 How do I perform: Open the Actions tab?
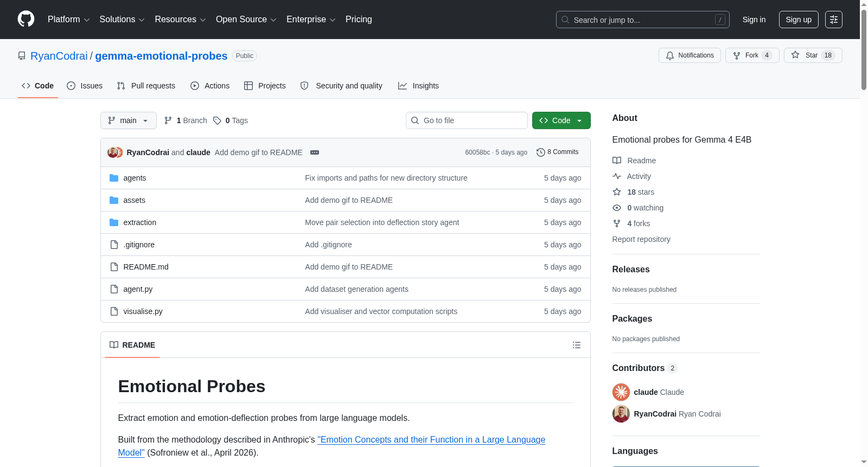click(210, 86)
